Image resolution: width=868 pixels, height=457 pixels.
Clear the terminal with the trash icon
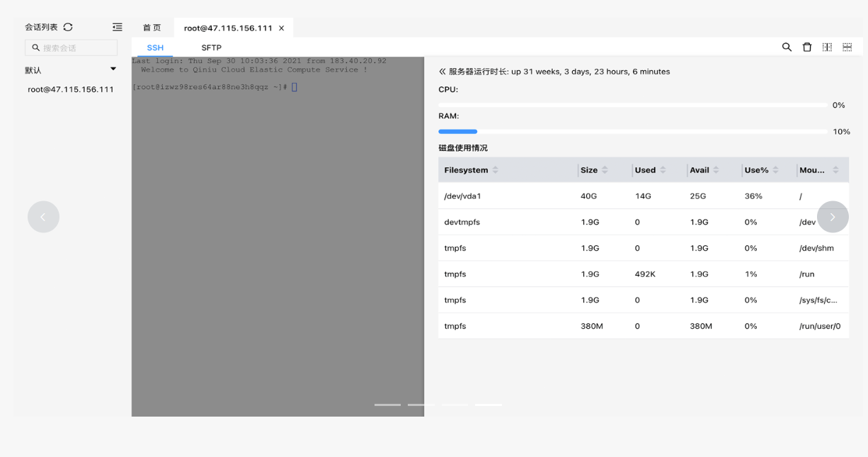(x=807, y=47)
